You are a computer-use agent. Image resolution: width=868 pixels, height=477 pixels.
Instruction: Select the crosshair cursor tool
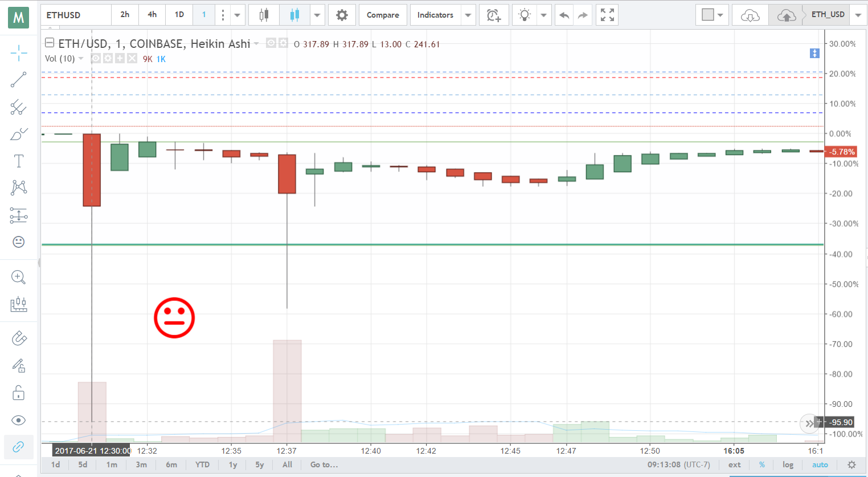19,53
